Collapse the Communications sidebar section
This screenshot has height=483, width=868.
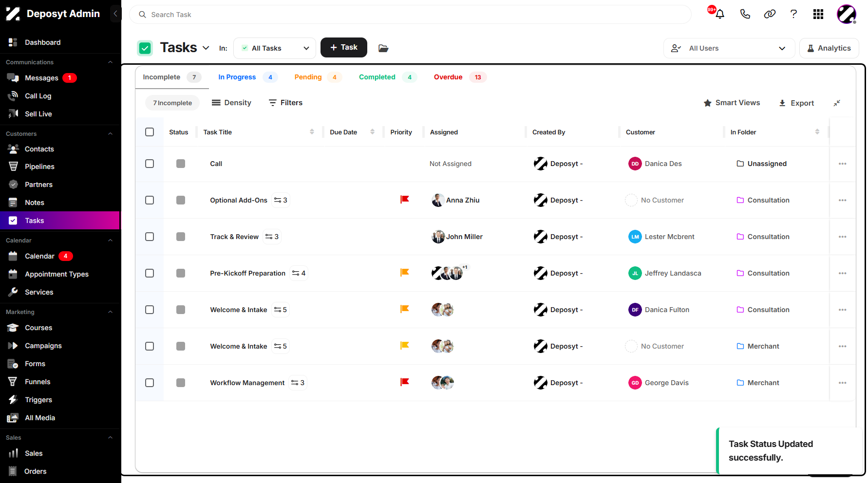click(110, 62)
